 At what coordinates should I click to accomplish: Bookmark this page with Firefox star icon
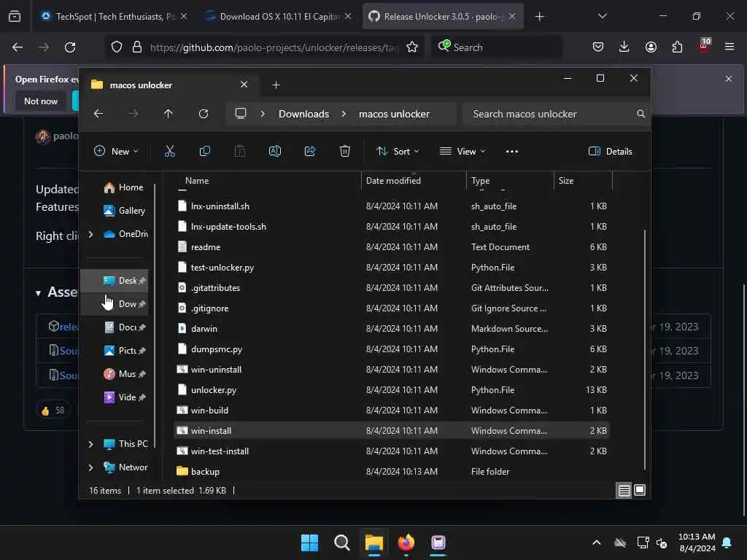pos(412,47)
